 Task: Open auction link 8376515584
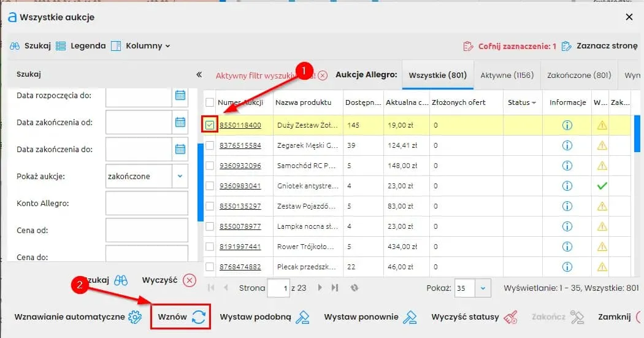coord(240,145)
